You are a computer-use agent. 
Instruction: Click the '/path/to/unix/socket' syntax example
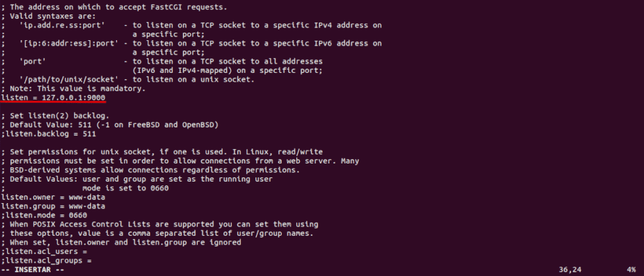click(69, 80)
